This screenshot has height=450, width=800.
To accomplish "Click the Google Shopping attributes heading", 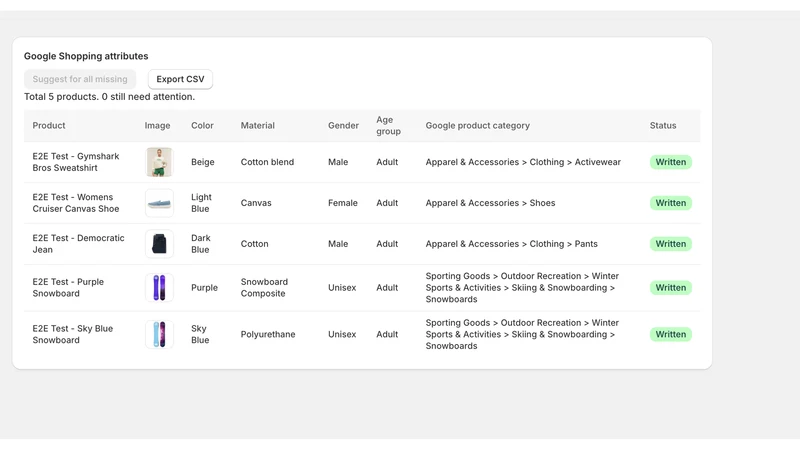I will (86, 56).
